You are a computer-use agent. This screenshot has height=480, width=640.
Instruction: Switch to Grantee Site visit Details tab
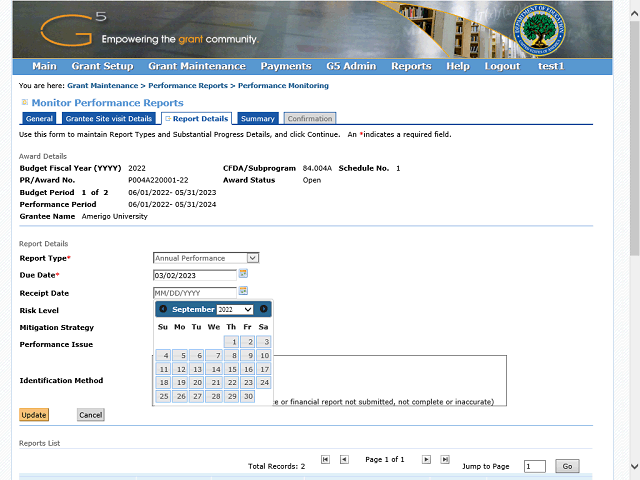[109, 118]
